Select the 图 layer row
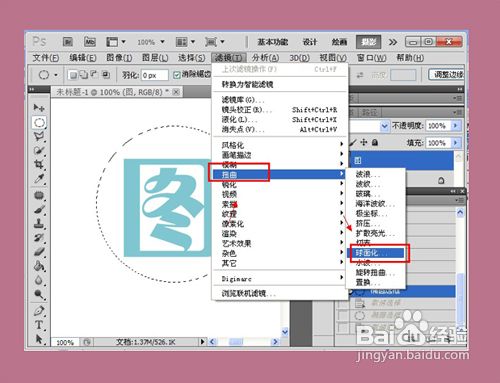 402,161
